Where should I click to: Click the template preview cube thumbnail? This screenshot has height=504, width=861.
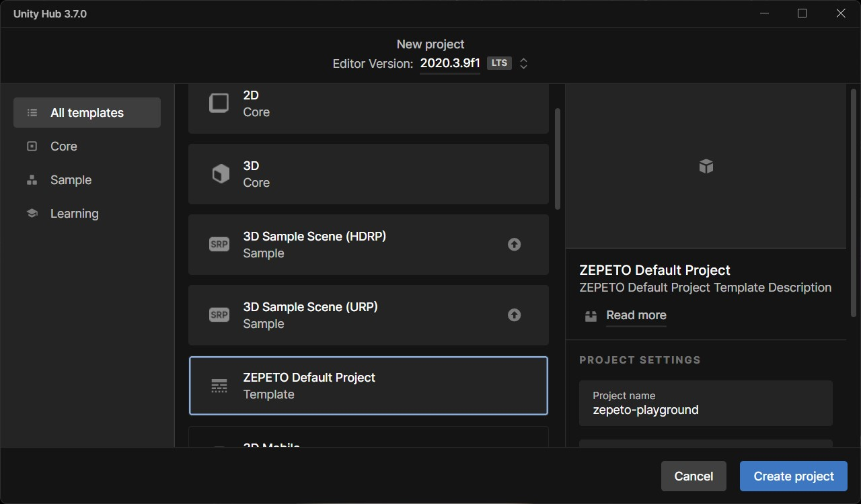coord(706,166)
